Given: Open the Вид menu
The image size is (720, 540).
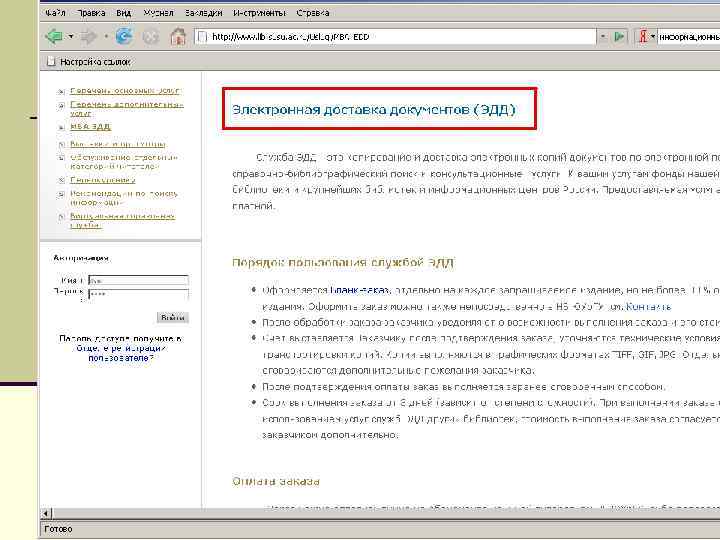Looking at the screenshot, I should click(x=124, y=13).
